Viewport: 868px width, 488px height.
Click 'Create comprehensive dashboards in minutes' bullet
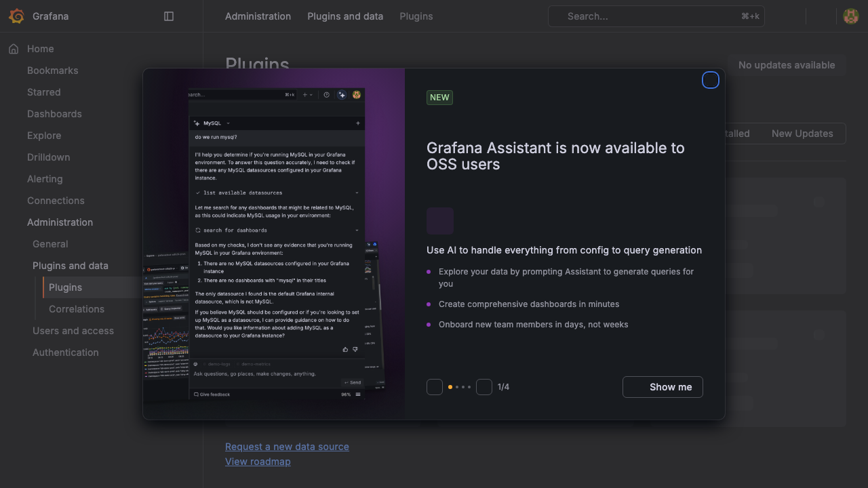click(529, 304)
